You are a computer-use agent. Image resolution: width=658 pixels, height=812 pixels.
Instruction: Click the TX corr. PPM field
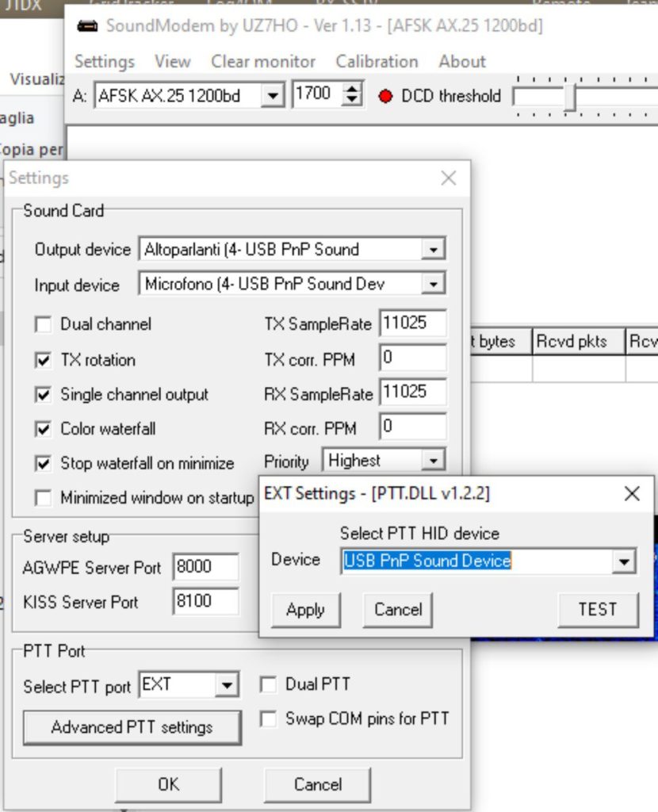pos(412,358)
